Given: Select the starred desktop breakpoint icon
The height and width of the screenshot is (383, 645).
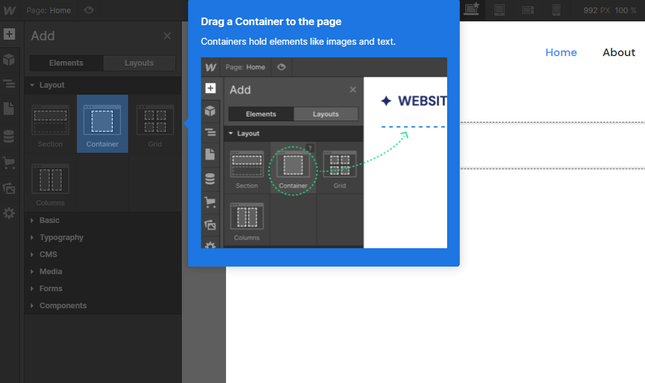Looking at the screenshot, I should tap(471, 9).
